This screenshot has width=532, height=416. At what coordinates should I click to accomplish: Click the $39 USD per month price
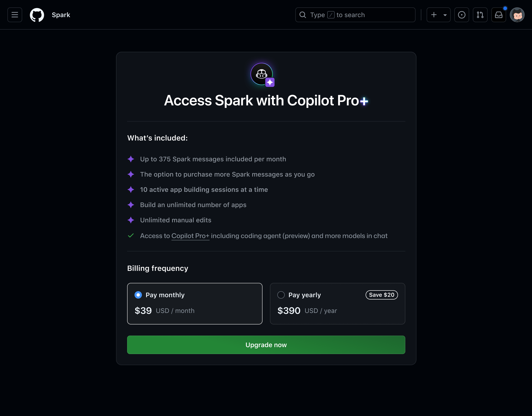[164, 311]
